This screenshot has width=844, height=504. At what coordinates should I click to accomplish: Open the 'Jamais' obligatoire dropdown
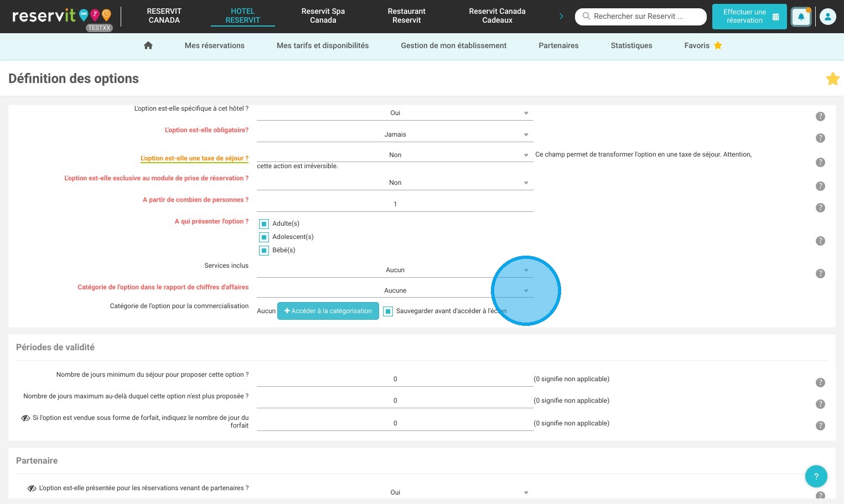[395, 134]
